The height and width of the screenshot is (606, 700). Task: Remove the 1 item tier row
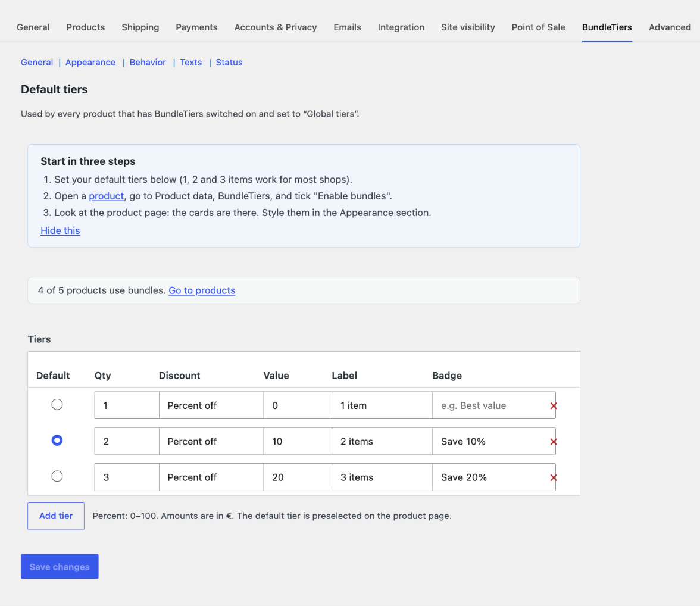[554, 405]
